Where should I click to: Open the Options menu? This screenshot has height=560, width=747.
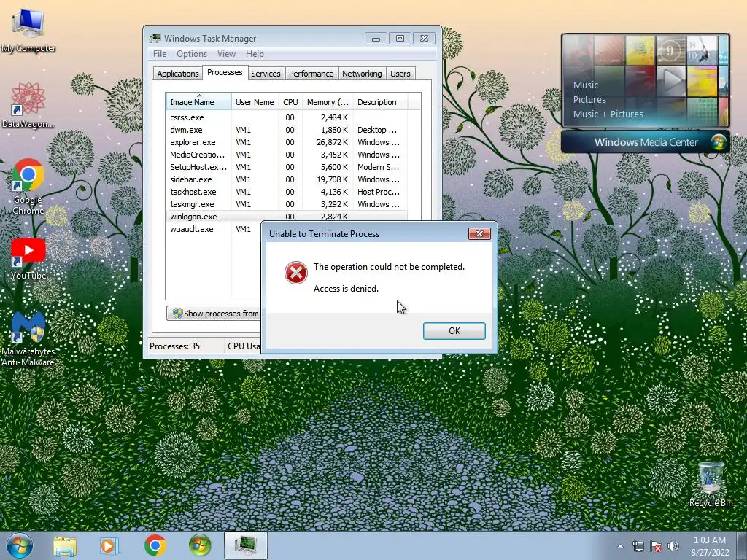192,54
